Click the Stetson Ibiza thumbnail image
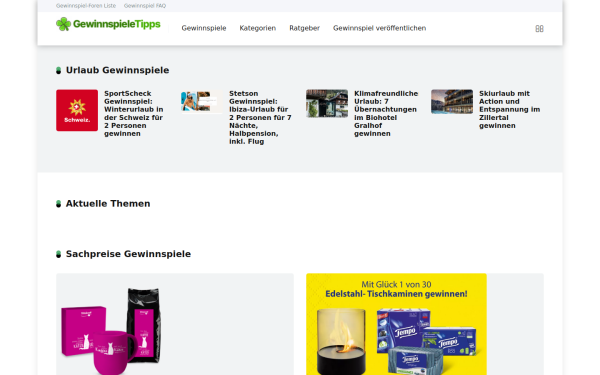Viewport: 600px width, 375px height. point(202,102)
